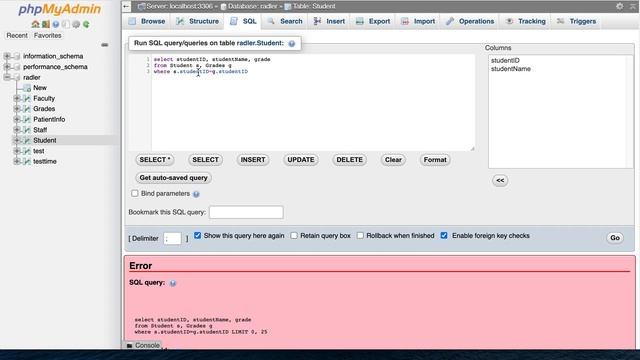Image resolution: width=640 pixels, height=360 pixels.
Task: Disable Enable foreign key checks
Action: pyautogui.click(x=444, y=236)
